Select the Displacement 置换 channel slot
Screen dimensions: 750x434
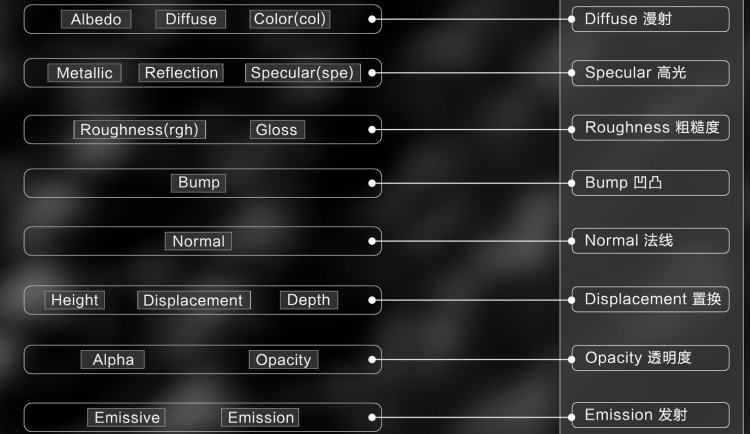(651, 299)
